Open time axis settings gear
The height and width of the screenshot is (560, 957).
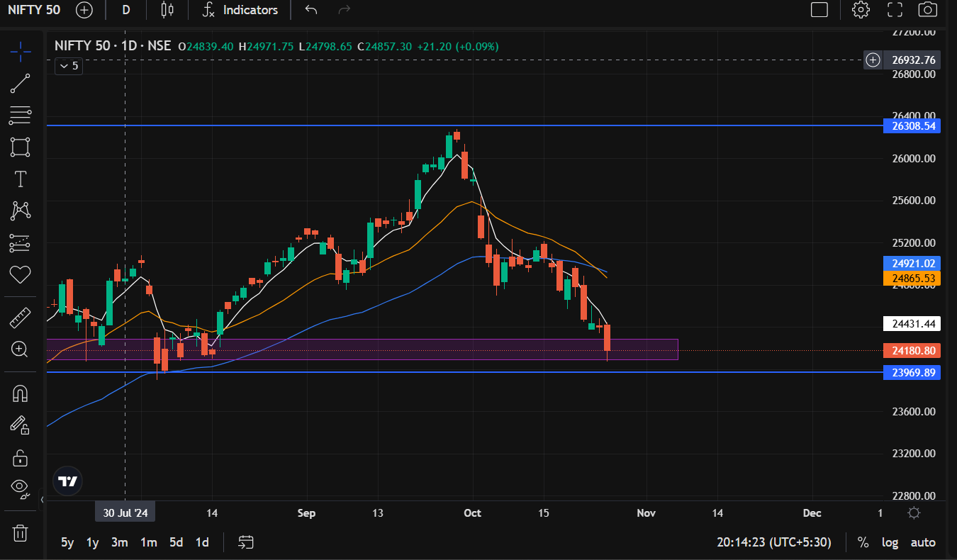[914, 513]
